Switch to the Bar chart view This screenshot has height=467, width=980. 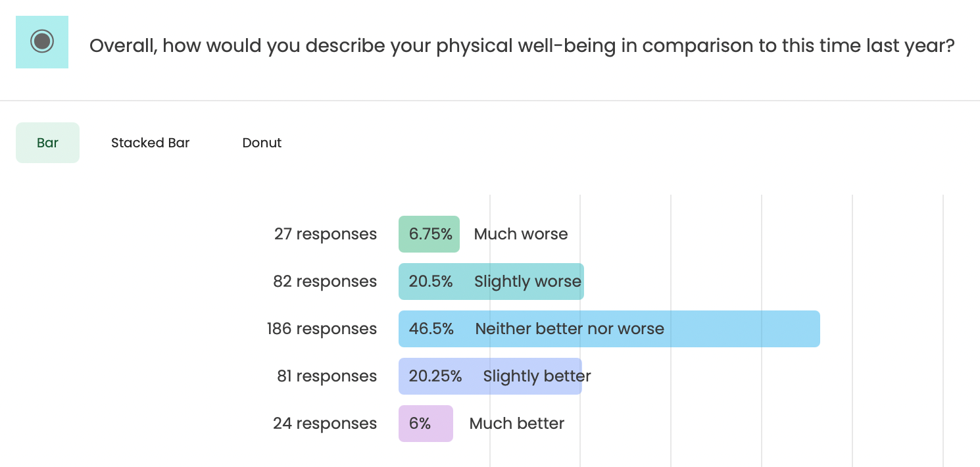click(x=47, y=143)
